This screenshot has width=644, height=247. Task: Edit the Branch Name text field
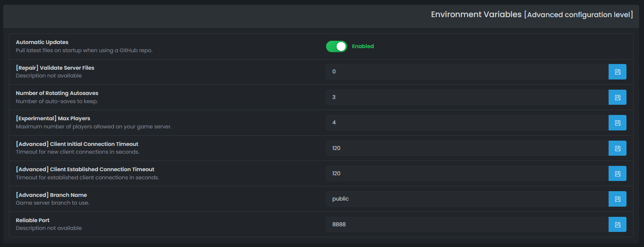pos(467,199)
